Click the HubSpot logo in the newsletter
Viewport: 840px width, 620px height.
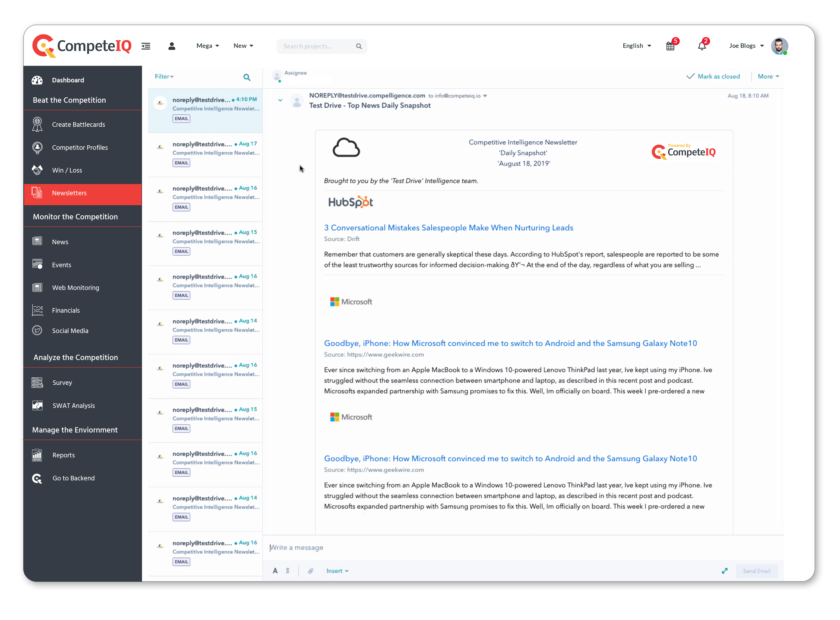[x=350, y=202]
